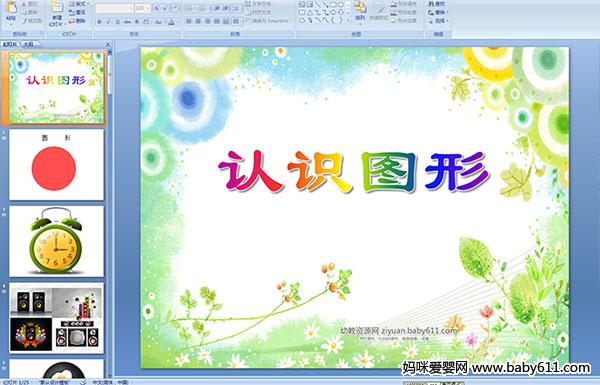
Task: Select the triangle shape in shapes gallery
Action: (310, 12)
